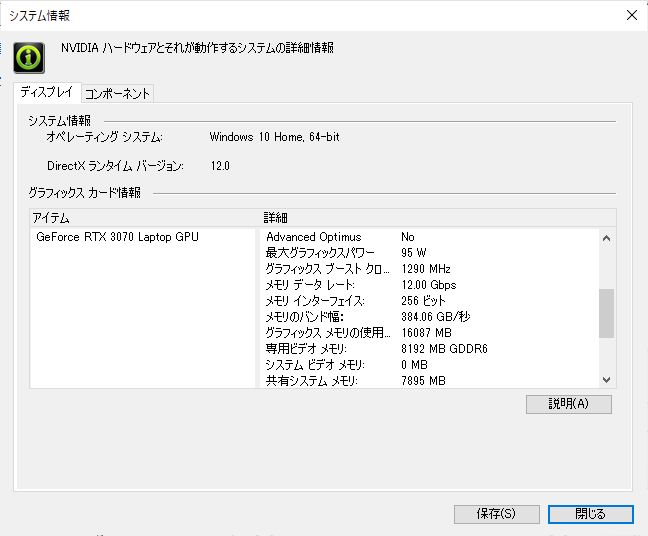This screenshot has width=648, height=536.
Task: Click the Windows 10 Home, 64-bit text
Action: 274,137
